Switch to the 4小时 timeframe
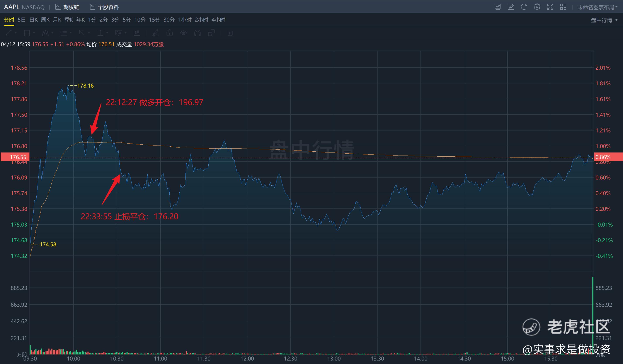Screen dimensions: 623x364 coord(218,20)
